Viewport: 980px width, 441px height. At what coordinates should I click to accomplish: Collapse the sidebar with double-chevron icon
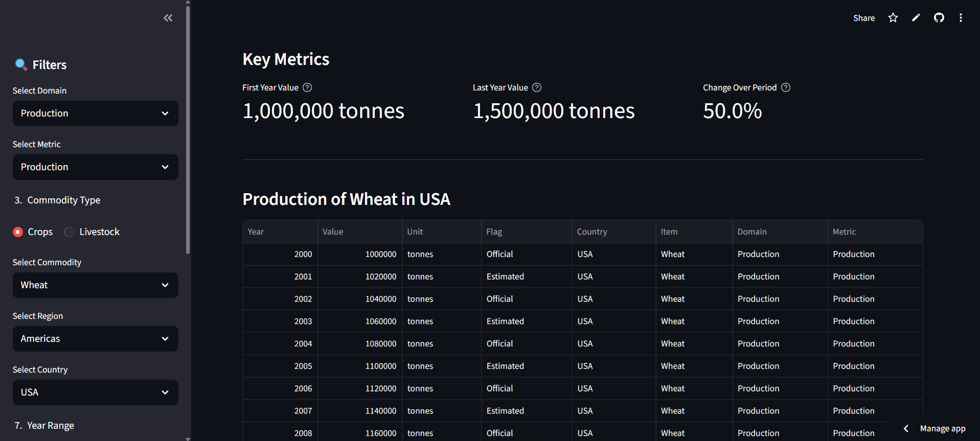tap(168, 18)
